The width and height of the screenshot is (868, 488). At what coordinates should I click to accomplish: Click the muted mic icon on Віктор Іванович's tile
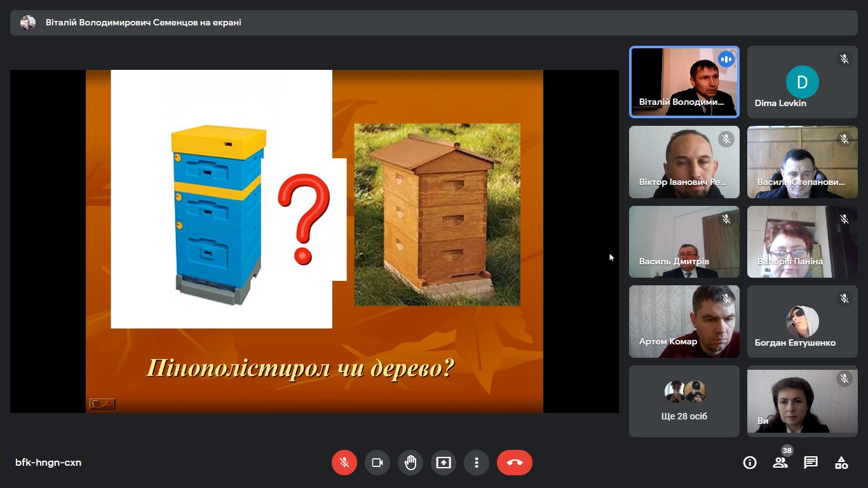(x=726, y=139)
